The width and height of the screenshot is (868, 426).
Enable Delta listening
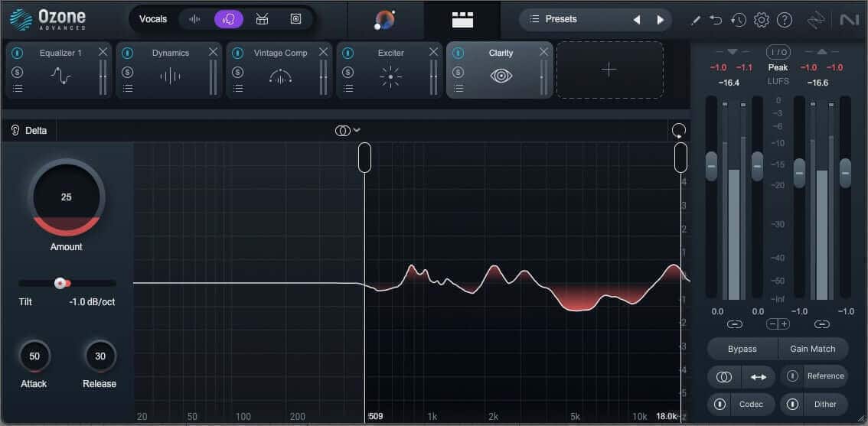coord(29,131)
